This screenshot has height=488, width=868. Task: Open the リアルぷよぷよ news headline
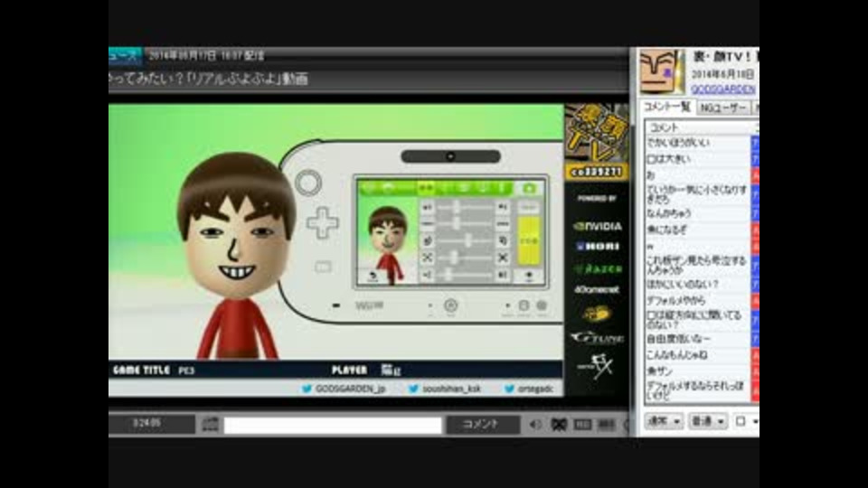208,80
